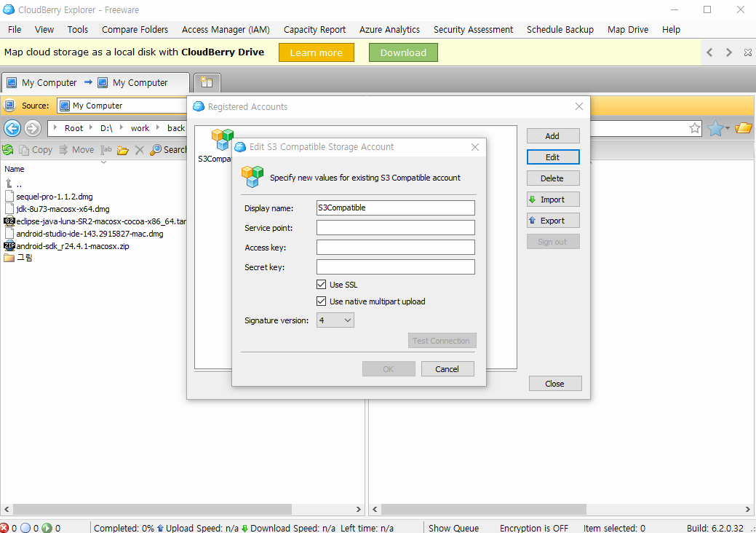Click next banner arrow

coord(729,52)
